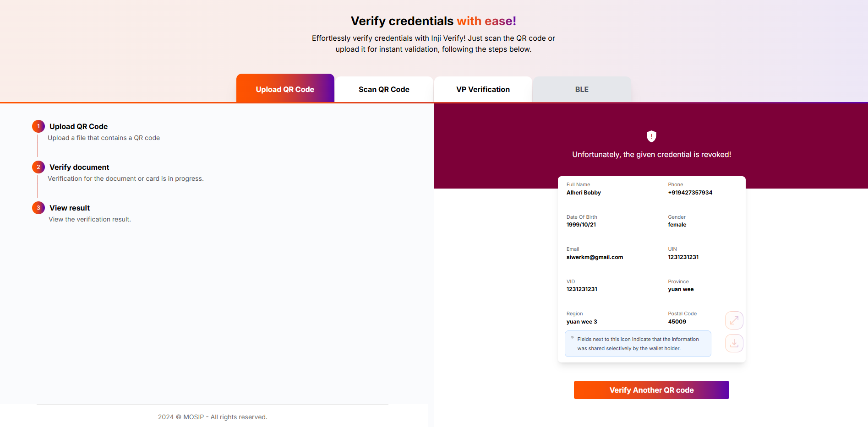Click step 2 circle for Verify document
Screen dimensions: 868x427
[38, 167]
